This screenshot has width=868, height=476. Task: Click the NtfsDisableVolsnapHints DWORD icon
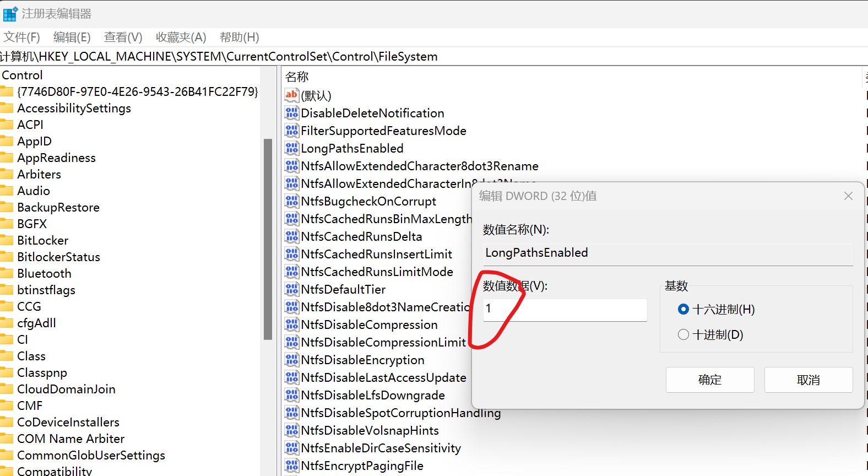click(x=291, y=430)
